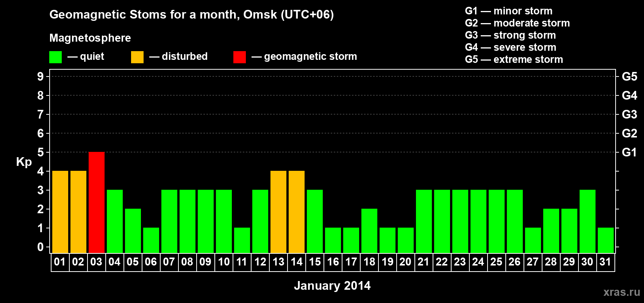The height and width of the screenshot is (303, 644).
Task: Click date label 03 on the axis
Action: click(x=96, y=262)
